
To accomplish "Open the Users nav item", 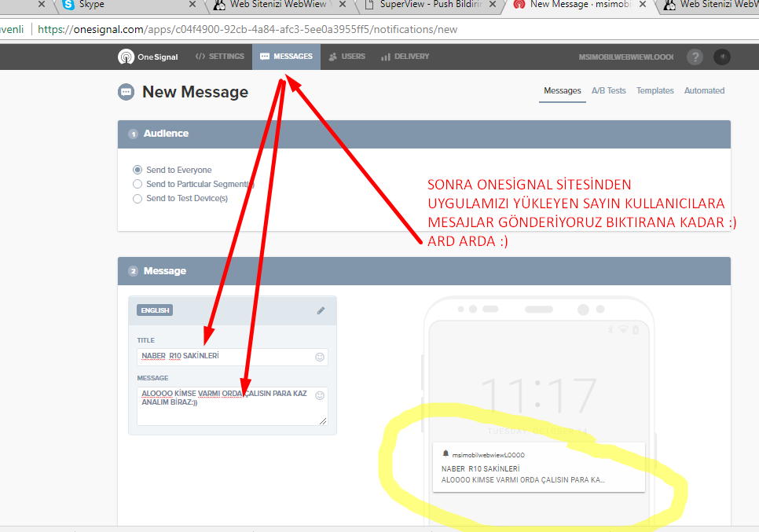I will tap(347, 57).
